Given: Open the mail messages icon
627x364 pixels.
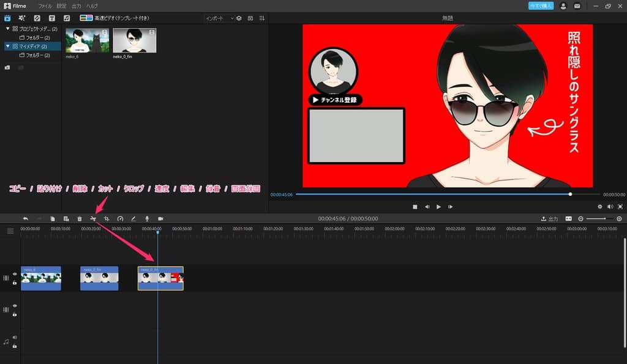Looking at the screenshot, I should click(x=577, y=6).
